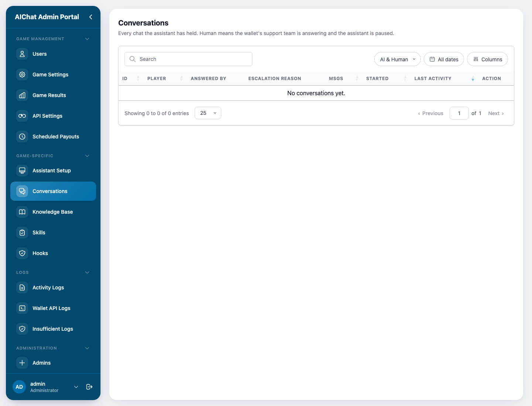Collapse the Game-Specific section
This screenshot has width=532, height=406.
point(87,156)
